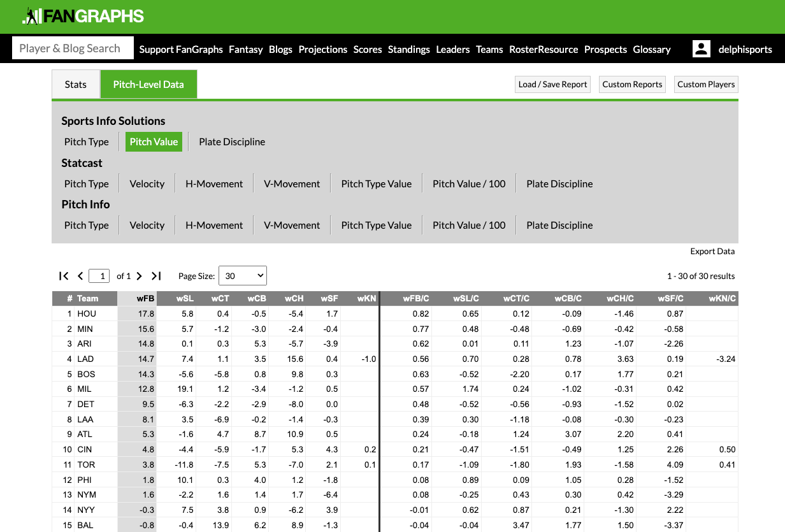Sort table by wKN/C column
The width and height of the screenshot is (785, 532).
[x=722, y=298]
